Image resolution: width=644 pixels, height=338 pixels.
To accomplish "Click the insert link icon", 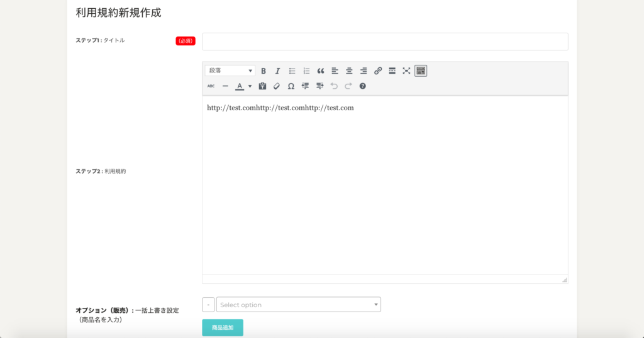I will tap(378, 71).
